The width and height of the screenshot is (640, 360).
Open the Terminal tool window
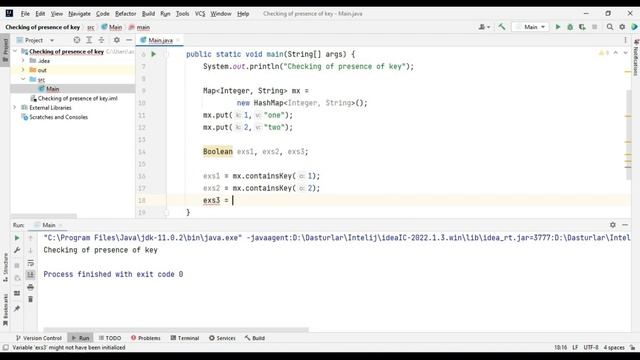(185, 338)
